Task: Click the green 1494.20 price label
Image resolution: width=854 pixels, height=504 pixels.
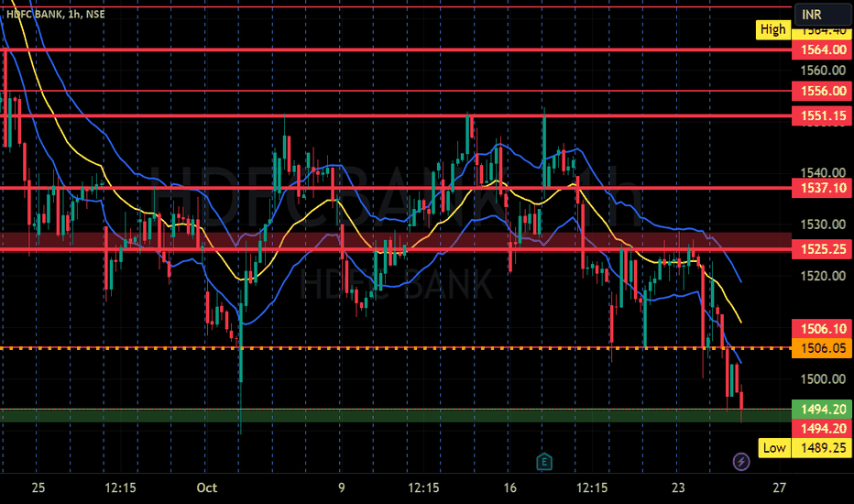Action: 822,410
